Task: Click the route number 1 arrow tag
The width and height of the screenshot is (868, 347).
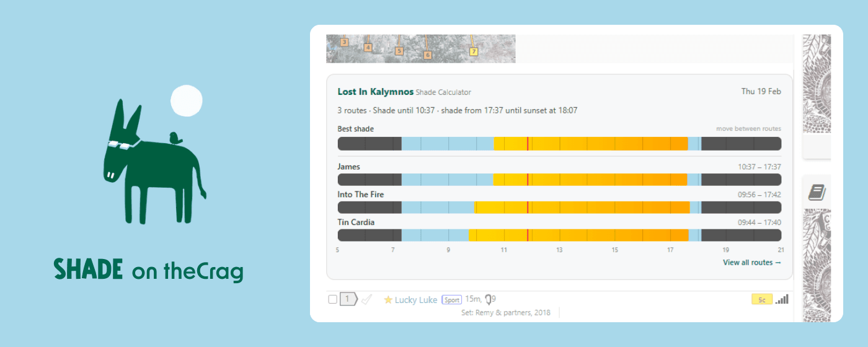Action: pyautogui.click(x=348, y=300)
